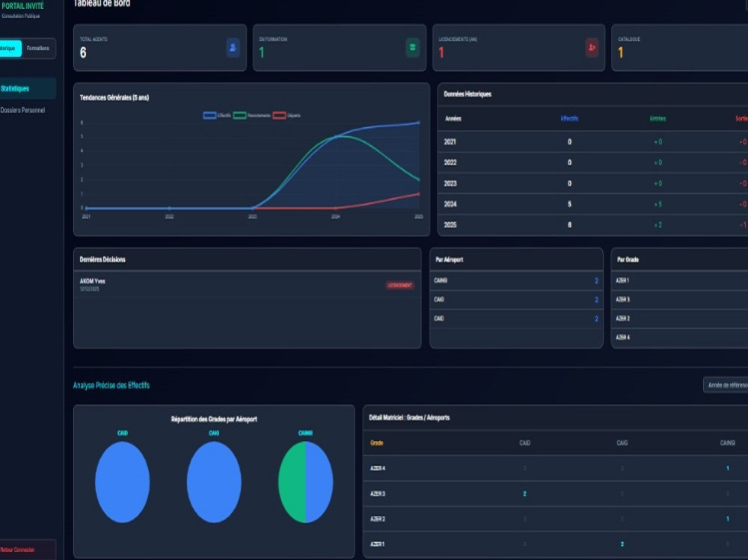Image resolution: width=748 pixels, height=560 pixels.
Task: Click the AZER 4 row in the matrix table
Action: pyautogui.click(x=556, y=469)
